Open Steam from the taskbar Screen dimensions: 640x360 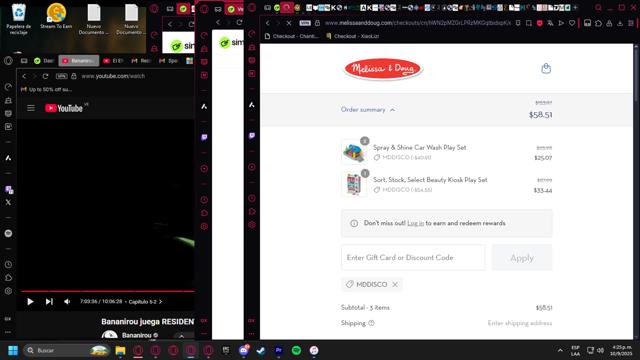tap(261, 350)
